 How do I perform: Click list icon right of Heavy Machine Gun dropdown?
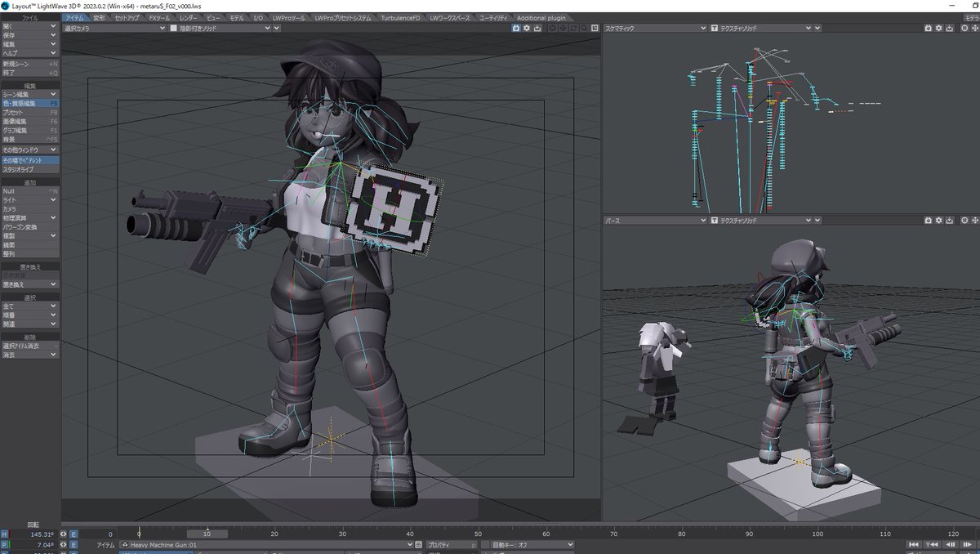coord(420,545)
